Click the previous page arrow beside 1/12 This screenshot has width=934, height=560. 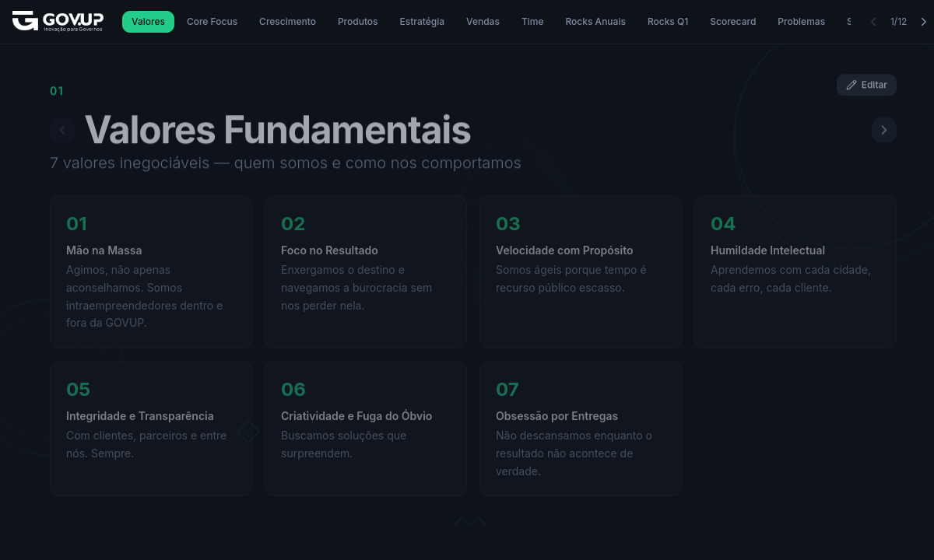point(873,22)
